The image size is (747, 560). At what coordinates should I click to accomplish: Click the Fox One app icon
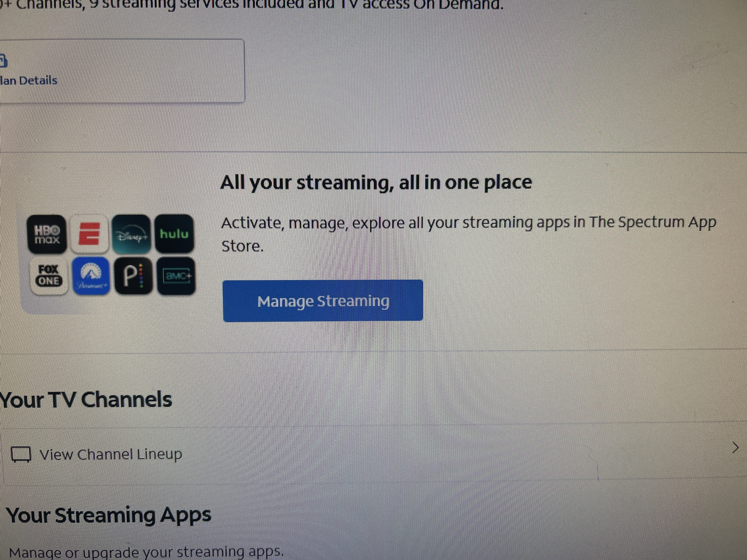49,276
